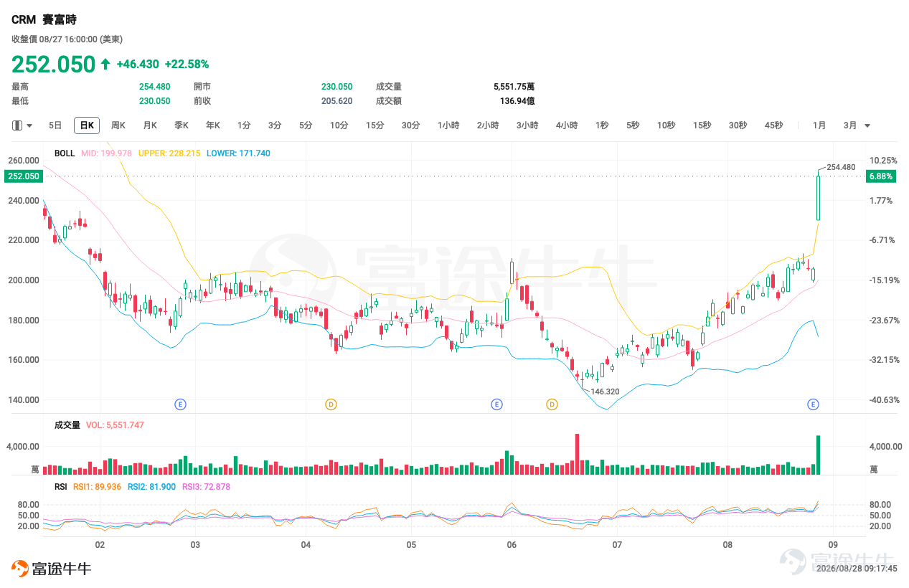This screenshot has width=909, height=588.
Task: Select the 季K quarterly chart
Action: [182, 125]
